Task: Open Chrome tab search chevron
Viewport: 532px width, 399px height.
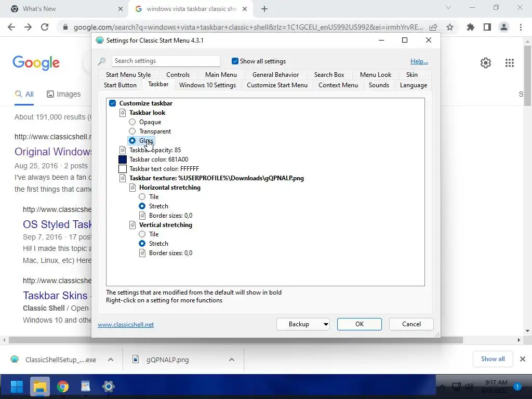Action: (x=448, y=7)
